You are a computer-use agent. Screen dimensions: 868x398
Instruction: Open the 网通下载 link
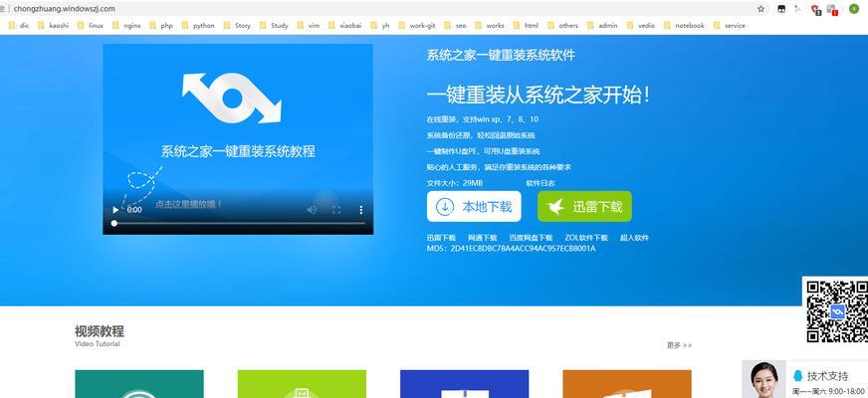(482, 238)
